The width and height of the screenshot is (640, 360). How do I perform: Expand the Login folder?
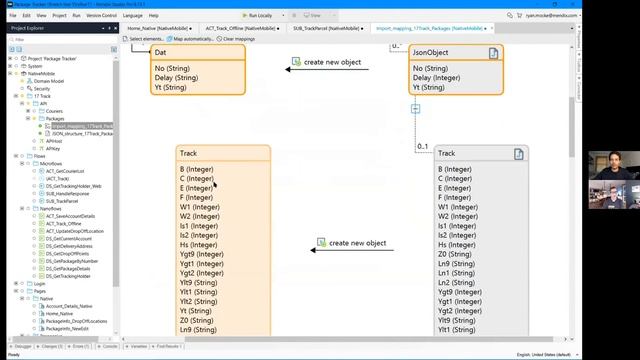[x=16, y=283]
